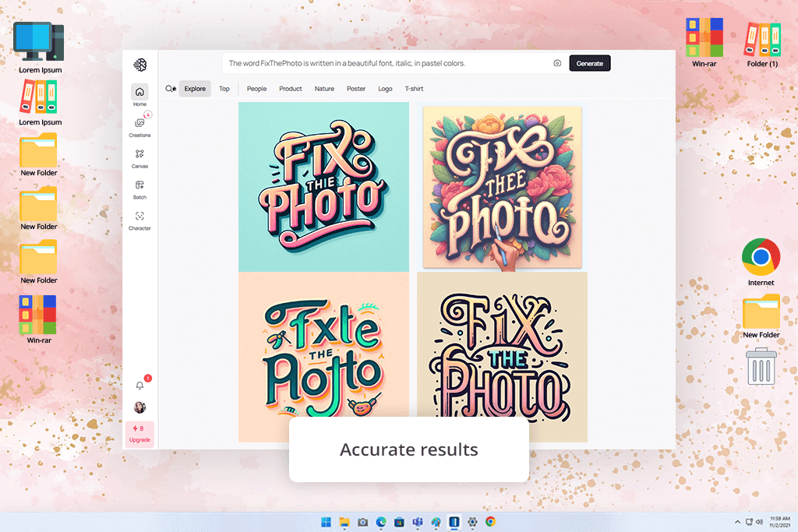Launch Chrome from the taskbar
The width and height of the screenshot is (798, 532).
(x=491, y=522)
